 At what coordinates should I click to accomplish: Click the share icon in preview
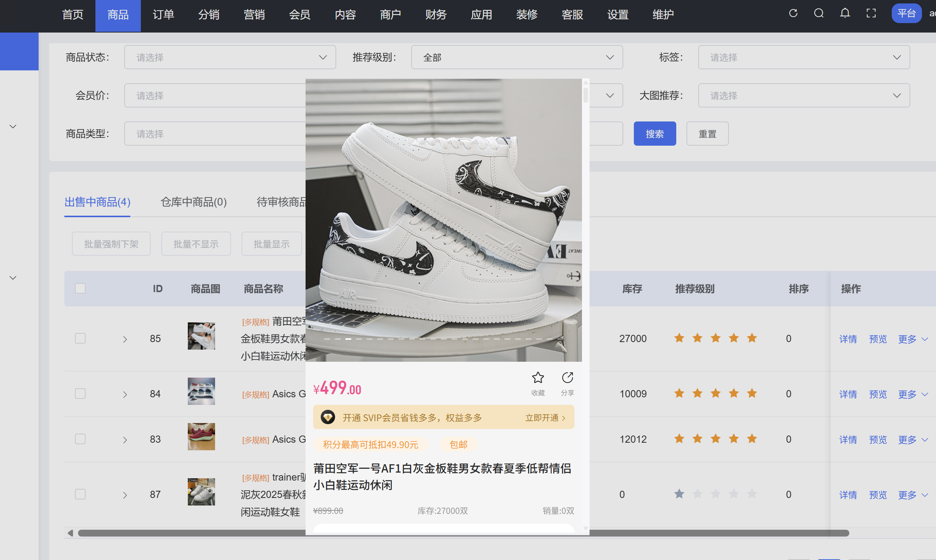click(x=567, y=378)
